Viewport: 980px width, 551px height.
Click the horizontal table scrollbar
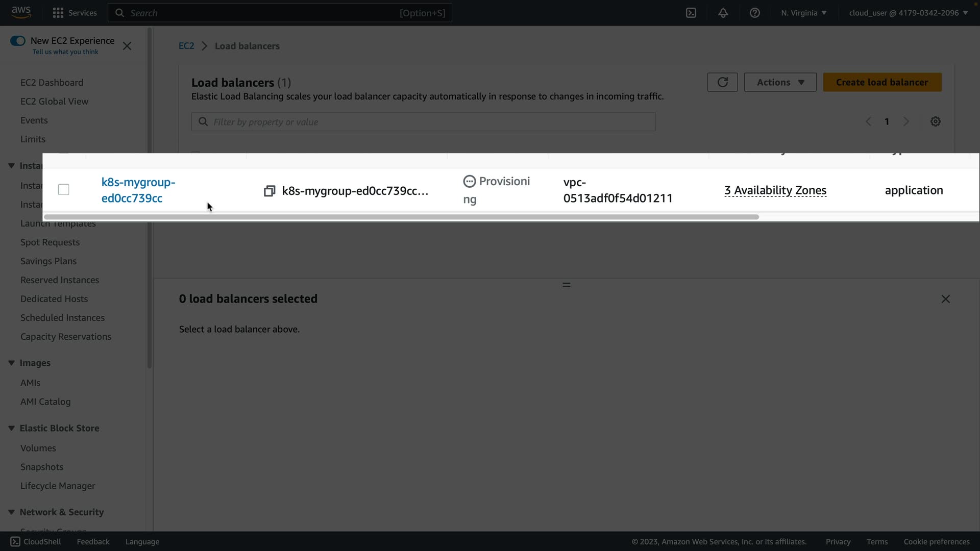click(401, 217)
